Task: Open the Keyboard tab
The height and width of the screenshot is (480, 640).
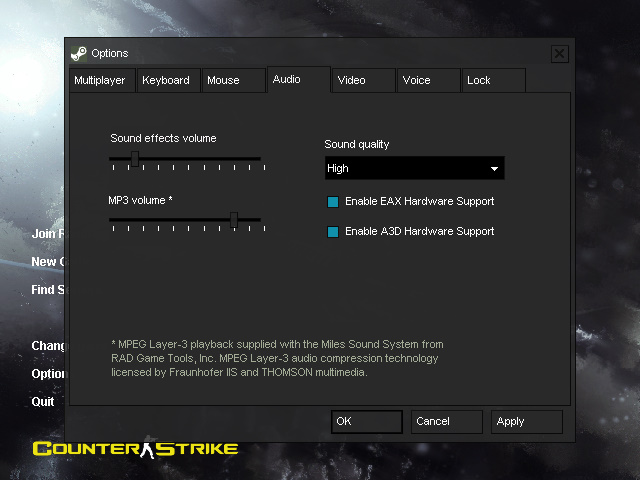Action: (x=166, y=80)
